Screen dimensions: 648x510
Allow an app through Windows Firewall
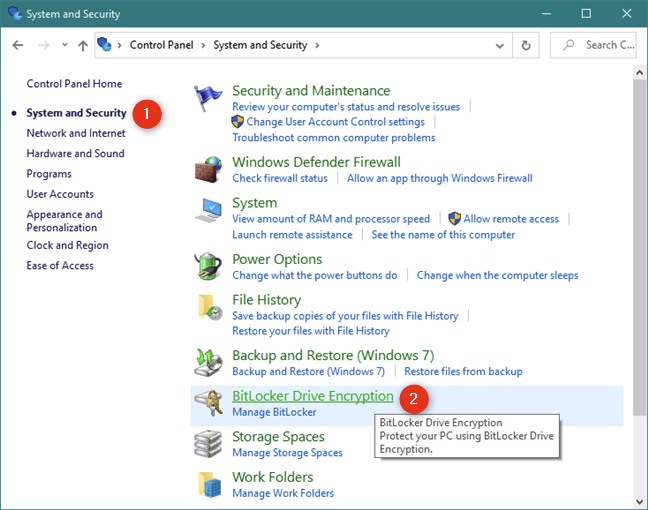click(x=440, y=178)
